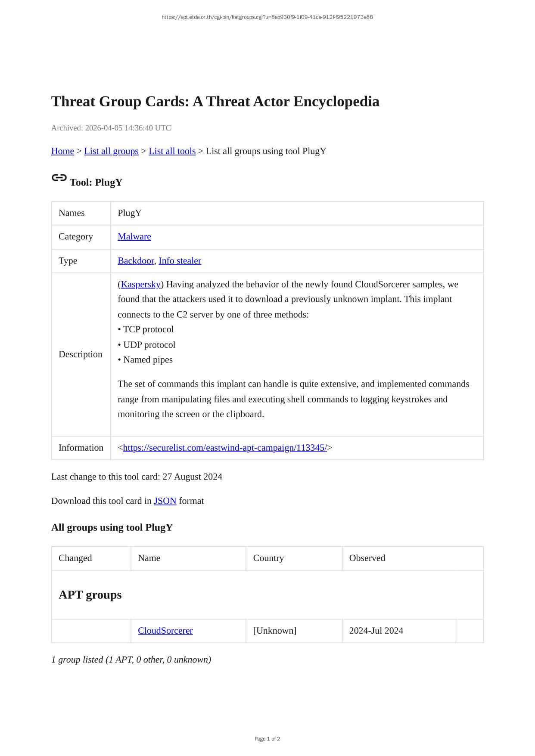Follow the Backdoor type link
Image resolution: width=535 pixels, height=756 pixels.
click(135, 261)
